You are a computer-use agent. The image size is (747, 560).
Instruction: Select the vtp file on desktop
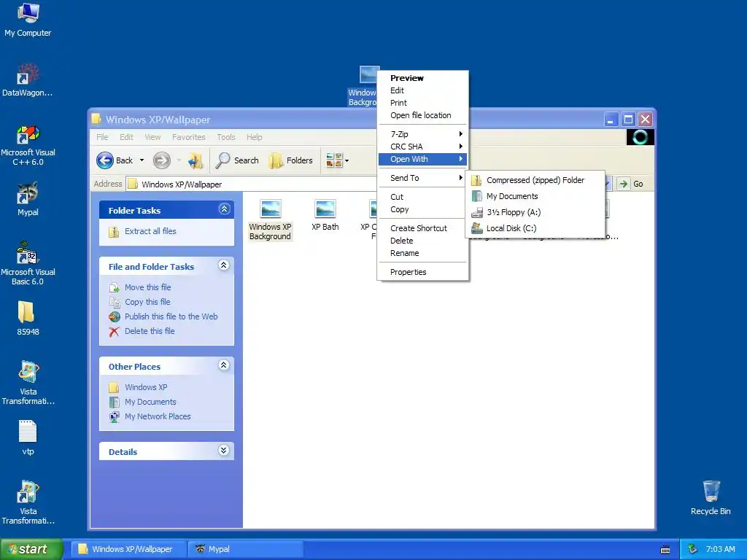click(28, 437)
